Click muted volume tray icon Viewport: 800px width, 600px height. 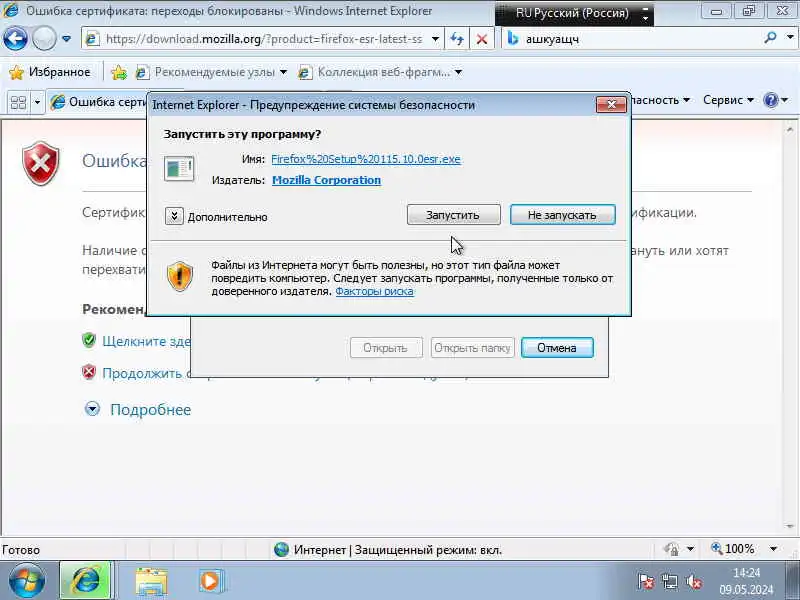[x=694, y=582]
